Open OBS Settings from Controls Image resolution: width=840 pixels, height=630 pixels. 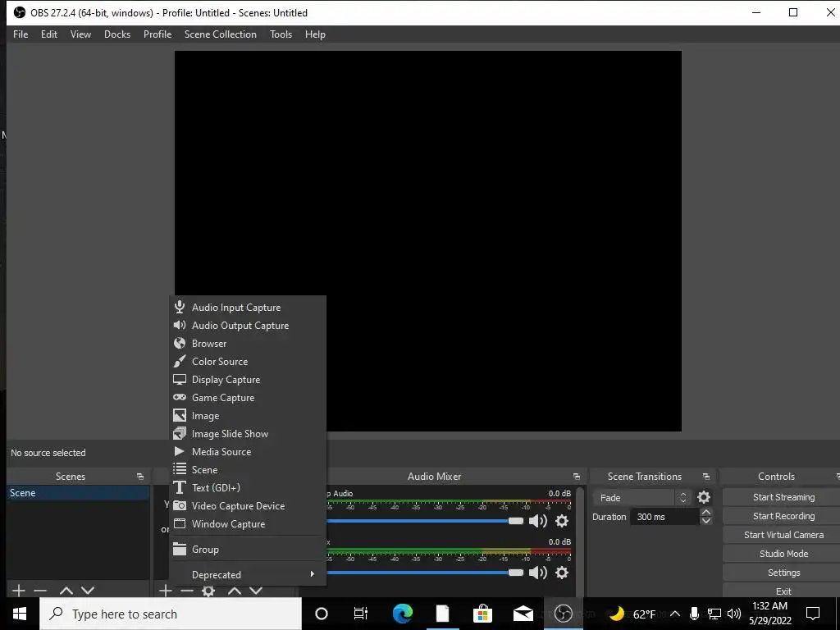(x=783, y=573)
